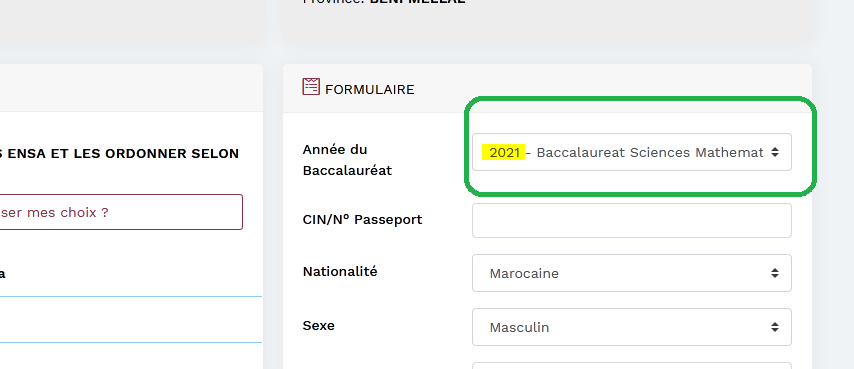Click the Sexe select arrows icon
Viewport: 854px width, 369px height.
click(x=774, y=327)
